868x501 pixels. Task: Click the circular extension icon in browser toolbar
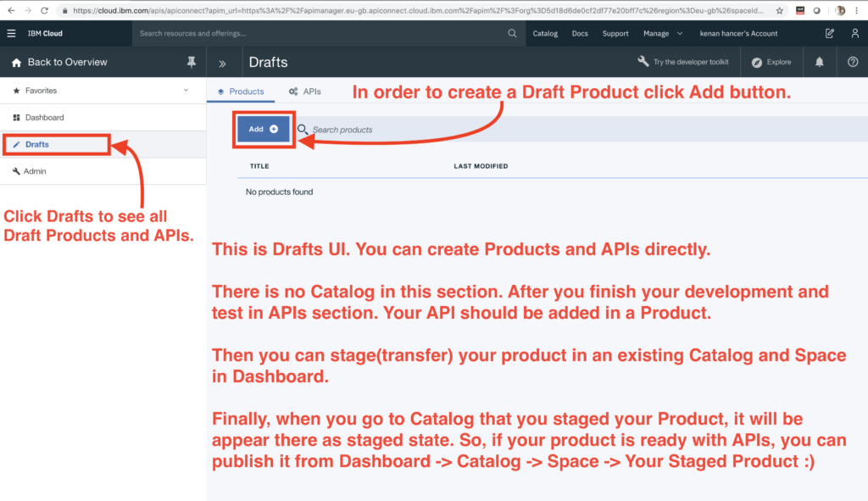816,10
